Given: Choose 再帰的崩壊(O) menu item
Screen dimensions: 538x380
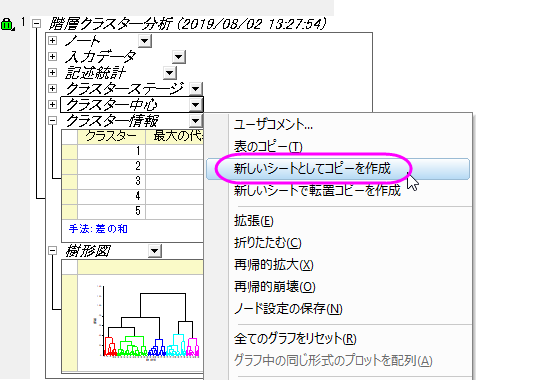Looking at the screenshot, I should pos(274,286).
